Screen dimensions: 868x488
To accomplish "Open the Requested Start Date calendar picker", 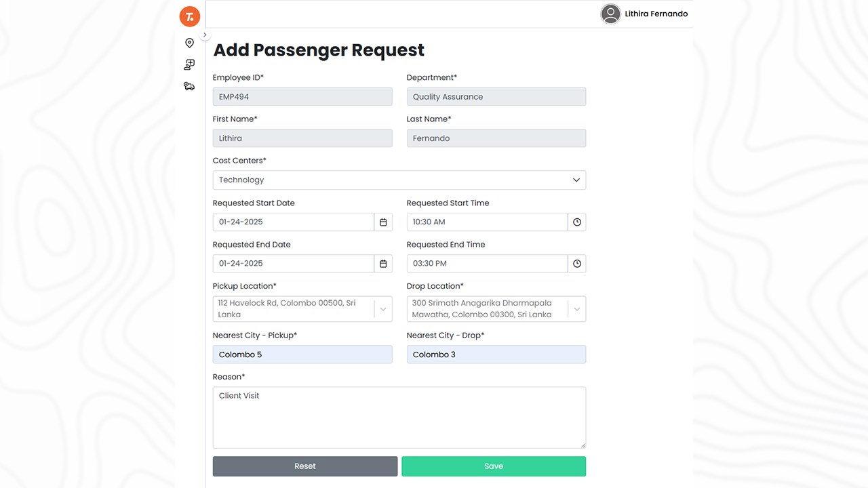I will tap(383, 222).
